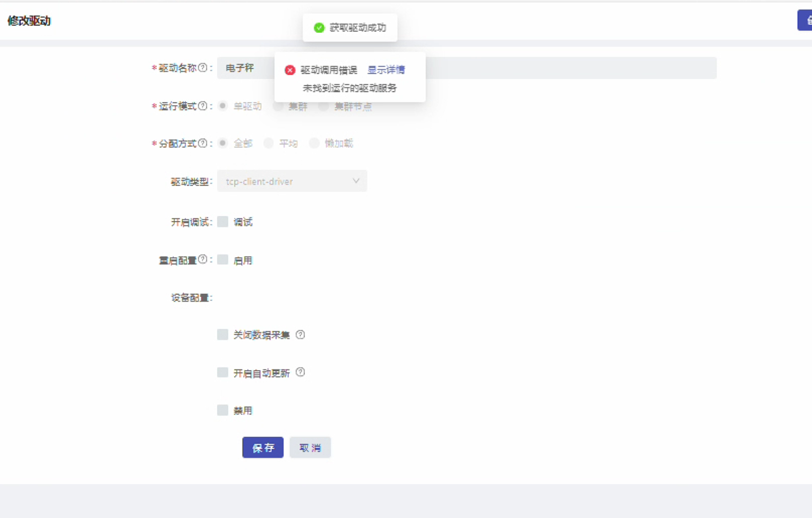Click the help icon beside 运行模式
Image resolution: width=812 pixels, height=518 pixels.
[203, 106]
